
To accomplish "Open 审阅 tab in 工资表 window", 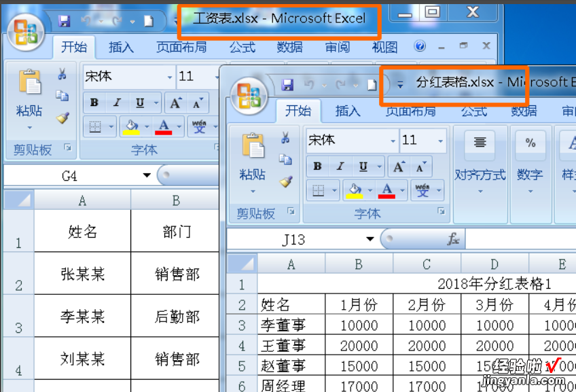I will pos(337,48).
